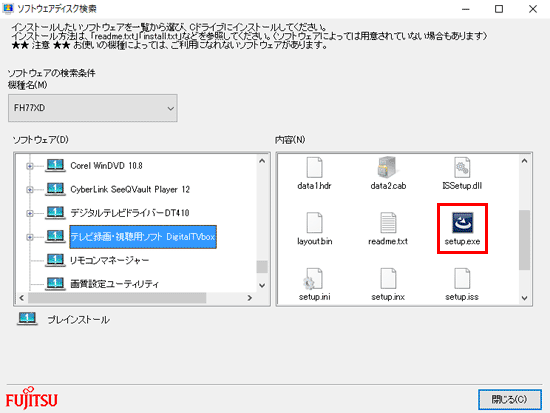Select the setup.exe installer icon

[x=462, y=223]
